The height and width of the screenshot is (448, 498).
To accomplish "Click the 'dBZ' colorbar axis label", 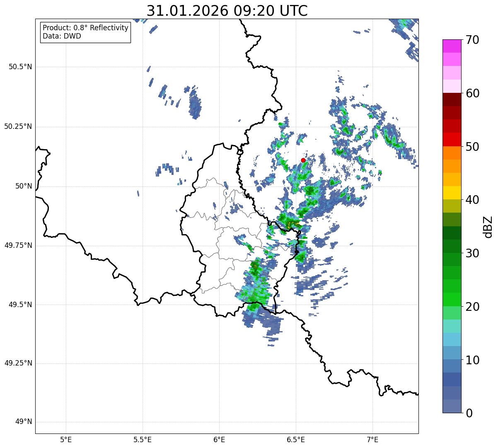I will point(488,227).
